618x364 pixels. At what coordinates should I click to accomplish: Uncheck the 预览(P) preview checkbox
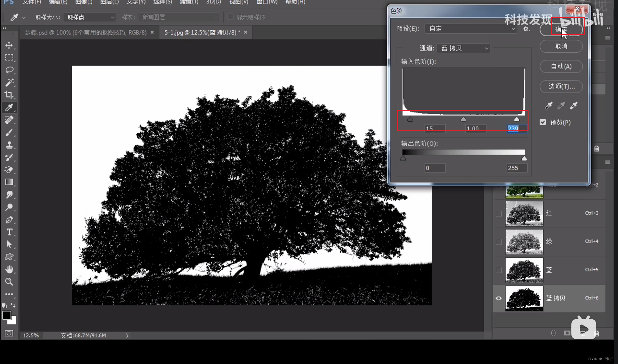[543, 122]
